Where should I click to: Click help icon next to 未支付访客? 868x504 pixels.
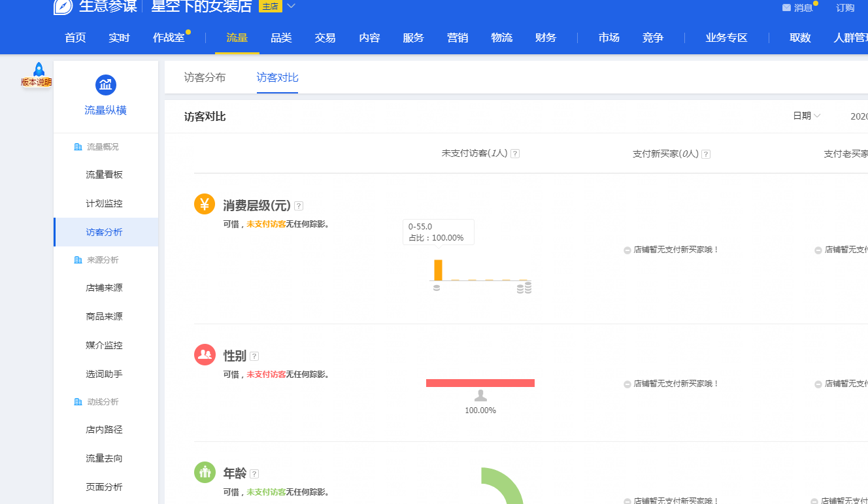click(x=515, y=154)
